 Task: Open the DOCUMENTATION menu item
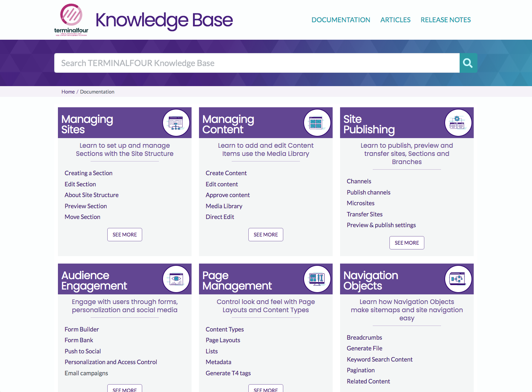click(x=340, y=20)
